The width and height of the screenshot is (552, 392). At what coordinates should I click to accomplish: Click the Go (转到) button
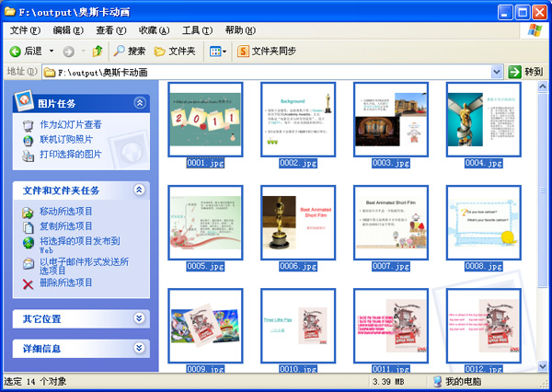[525, 72]
